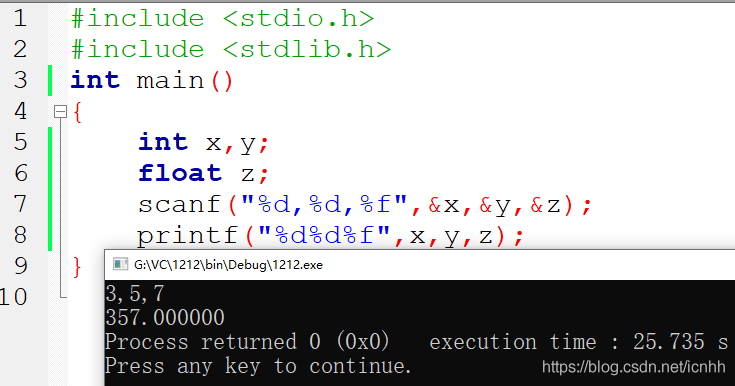Click console output '357.000000'
This screenshot has width=735, height=386.
[165, 318]
